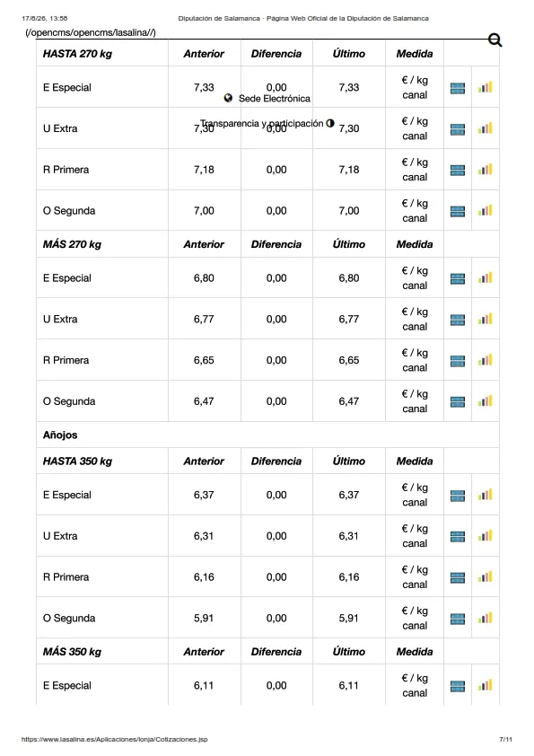Viewport: 534px width, 756px height.
Task: Follow the /opencms/opencms/lasalina// link
Action: click(x=91, y=33)
